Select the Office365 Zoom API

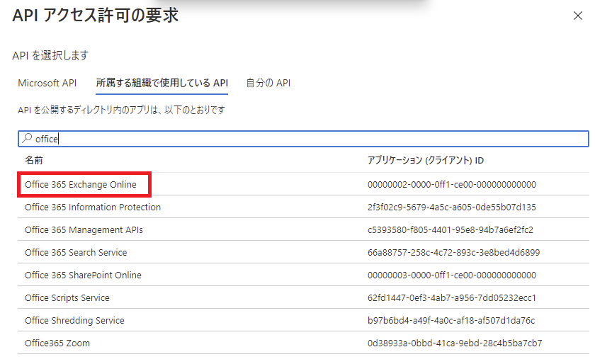pos(57,343)
